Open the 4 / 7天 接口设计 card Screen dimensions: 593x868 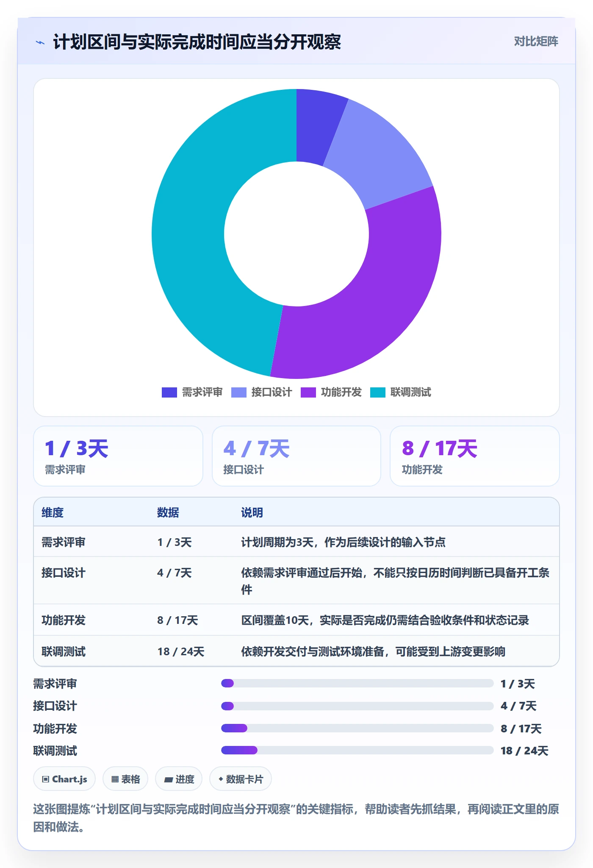[x=296, y=456]
